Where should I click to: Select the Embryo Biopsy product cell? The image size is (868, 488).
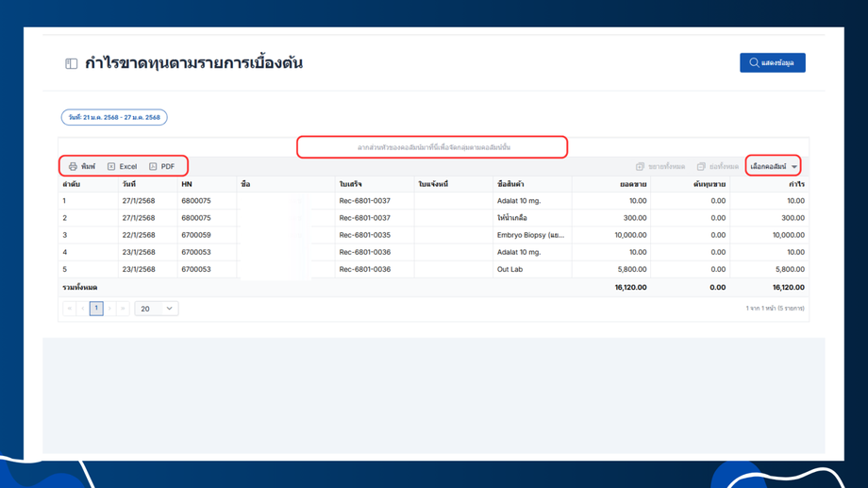[530, 235]
